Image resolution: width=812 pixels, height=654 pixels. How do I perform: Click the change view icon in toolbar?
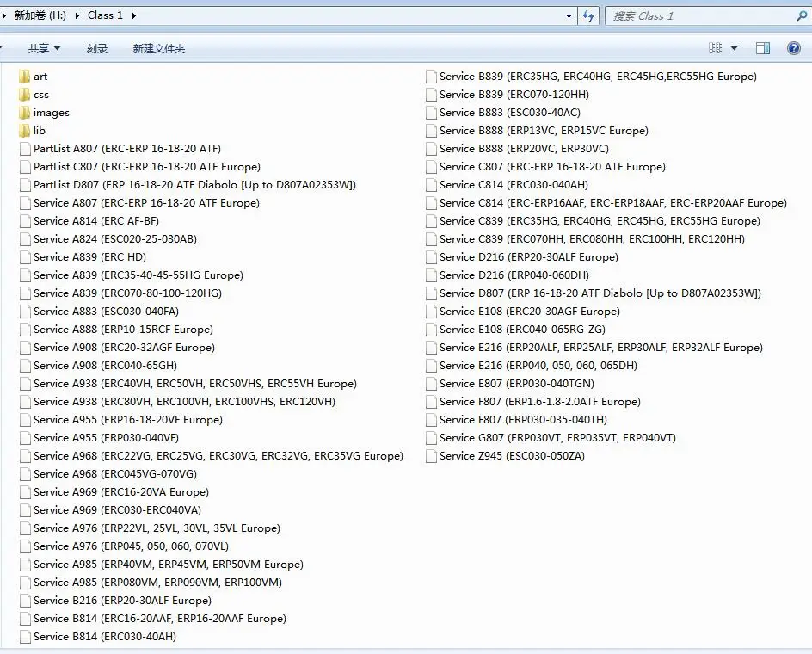[x=715, y=48]
